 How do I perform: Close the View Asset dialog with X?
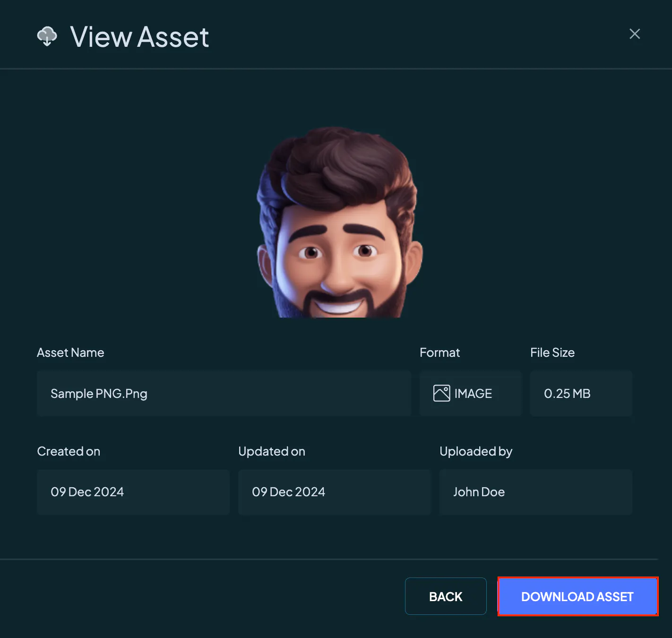click(x=635, y=34)
